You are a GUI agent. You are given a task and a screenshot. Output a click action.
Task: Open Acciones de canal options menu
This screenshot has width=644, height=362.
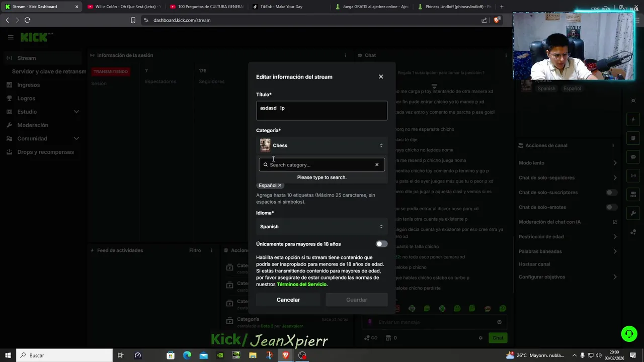coord(613,145)
